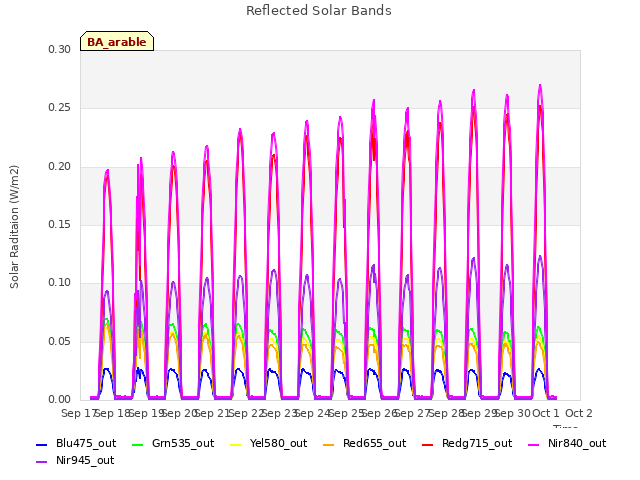Select the Redg715_out legend entry

point(467,444)
